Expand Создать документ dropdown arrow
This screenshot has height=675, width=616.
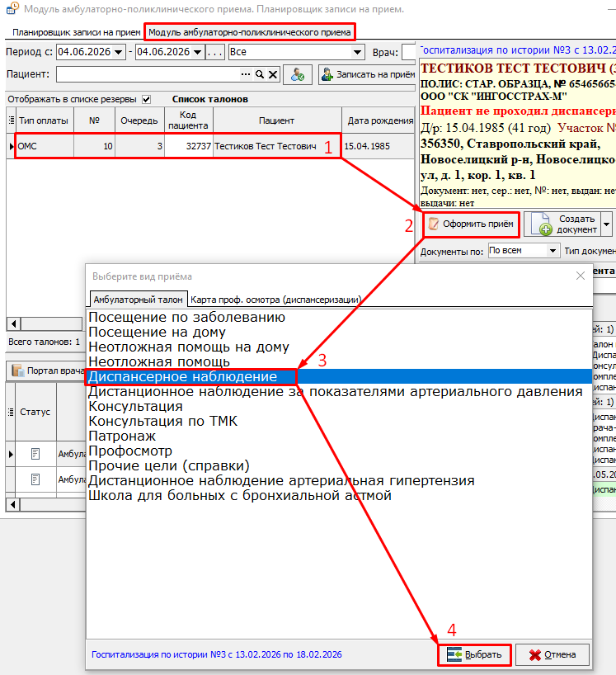point(607,224)
